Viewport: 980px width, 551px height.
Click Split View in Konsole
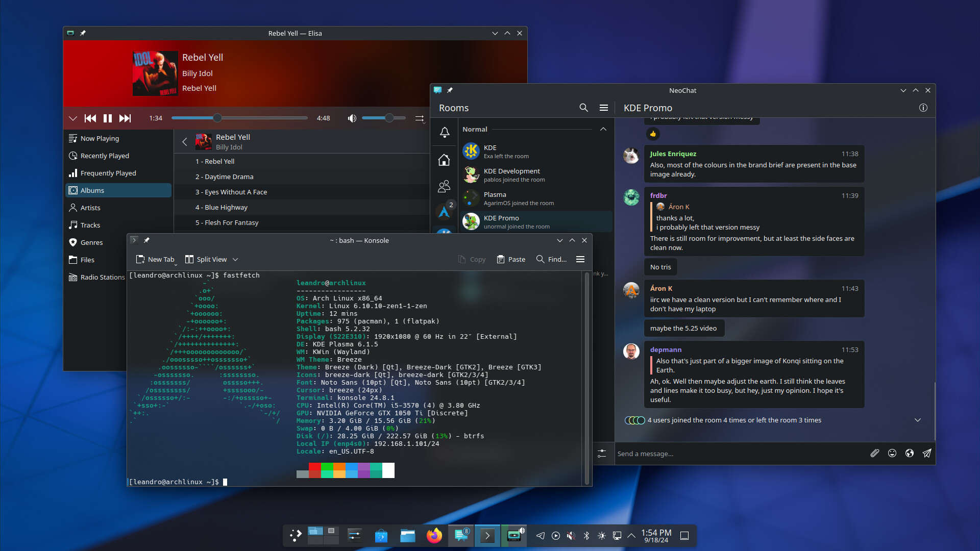pyautogui.click(x=206, y=259)
